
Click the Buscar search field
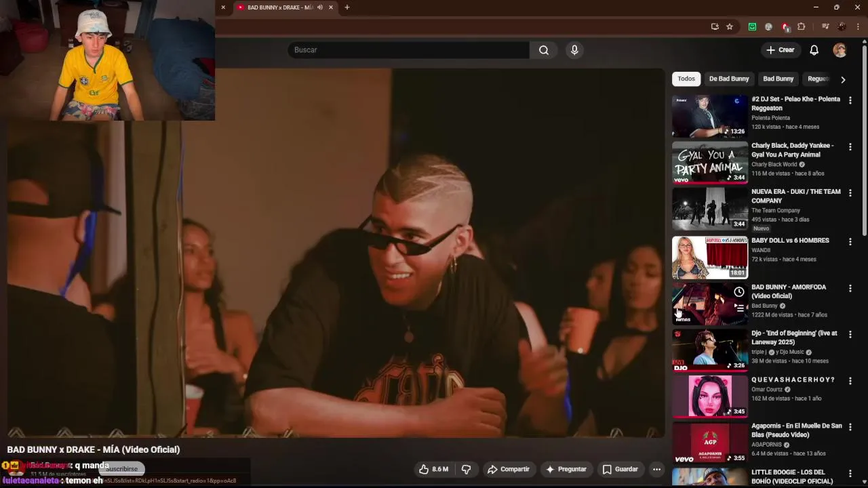click(x=408, y=50)
